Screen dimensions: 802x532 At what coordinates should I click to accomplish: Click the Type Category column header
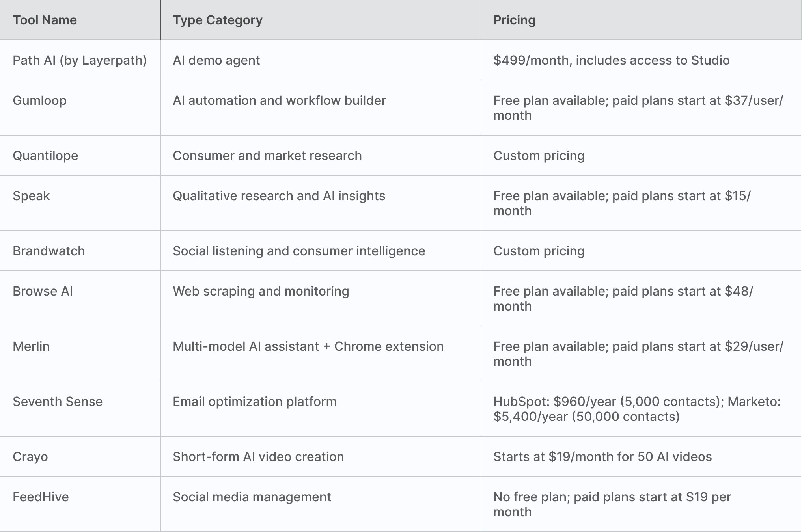click(217, 20)
